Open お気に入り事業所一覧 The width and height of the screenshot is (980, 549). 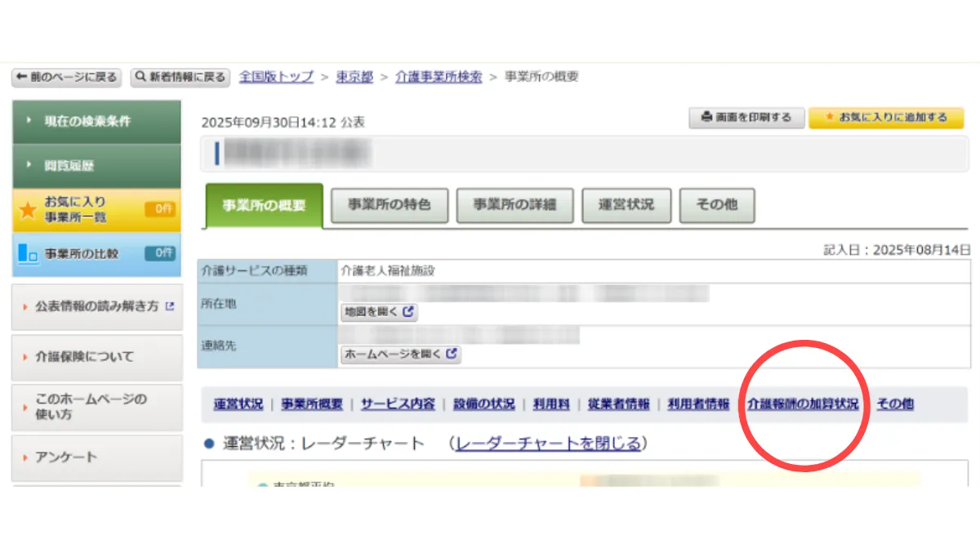pos(96,210)
